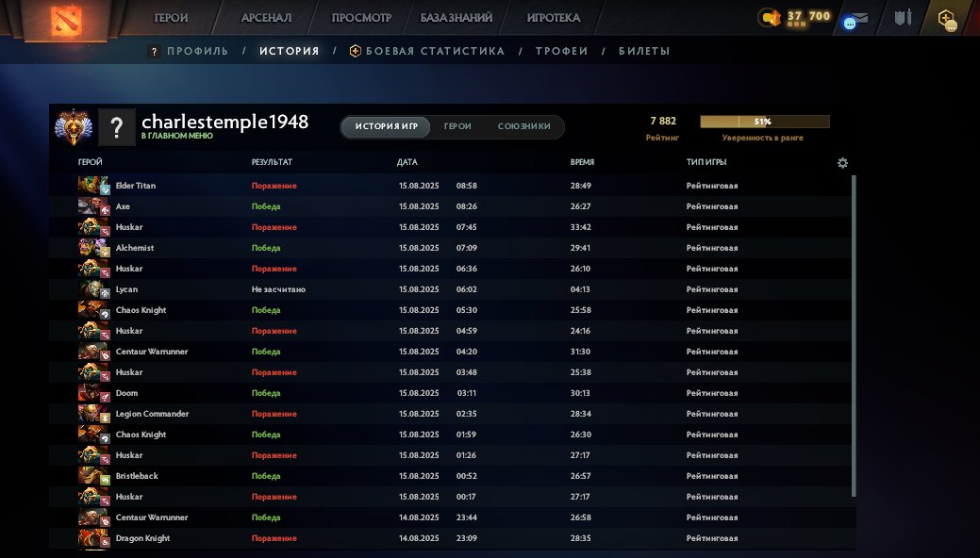Click the rank medal badge icon
Viewport: 980px width, 558px height.
click(x=74, y=127)
